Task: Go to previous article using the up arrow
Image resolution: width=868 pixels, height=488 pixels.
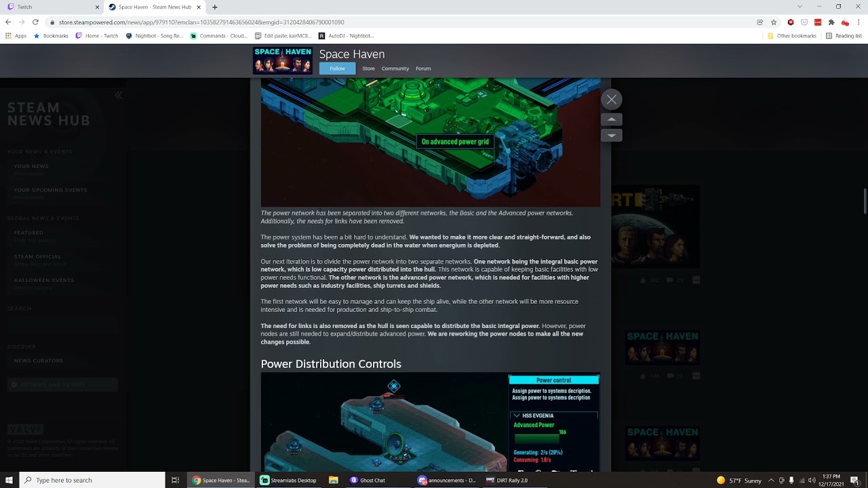Action: coord(611,119)
